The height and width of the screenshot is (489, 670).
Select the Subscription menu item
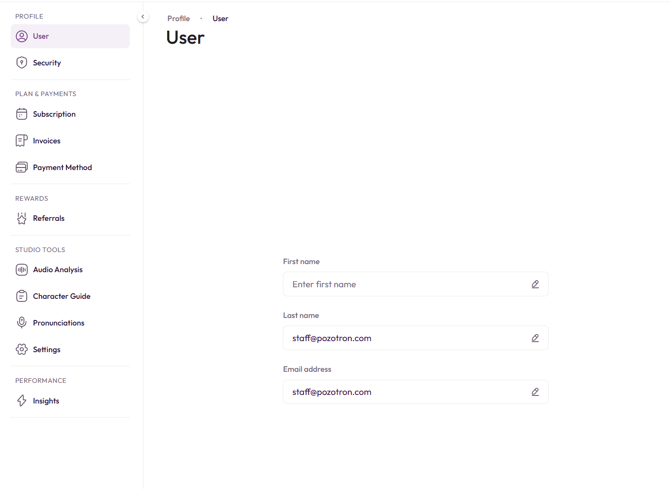point(54,114)
